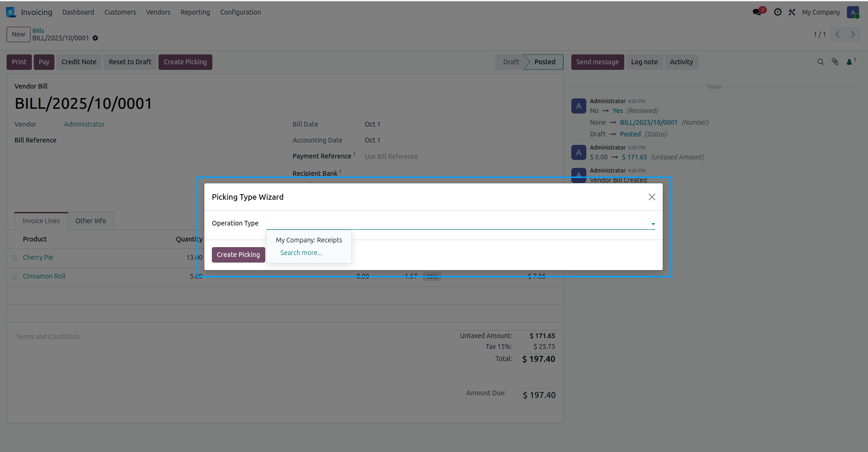
Task: Select the Draft status stage
Action: tap(511, 62)
